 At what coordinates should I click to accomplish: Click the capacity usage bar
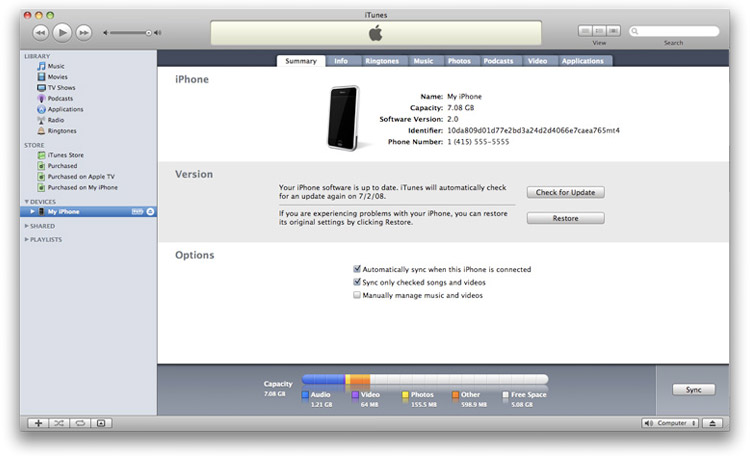point(425,379)
